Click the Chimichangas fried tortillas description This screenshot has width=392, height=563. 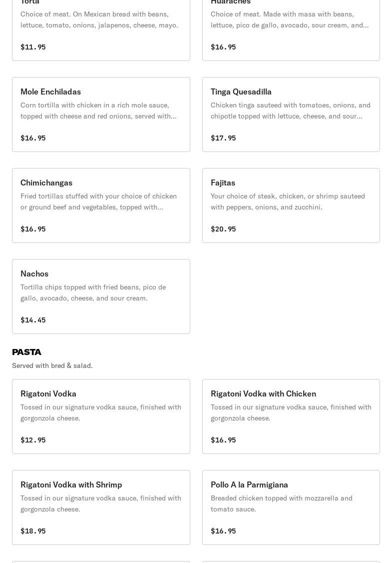pyautogui.click(x=98, y=201)
